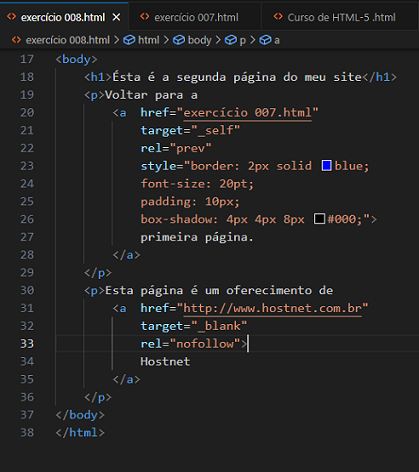The image size is (419, 472).
Task: Click the p symbol icon in breadcrumbs
Action: 230,40
